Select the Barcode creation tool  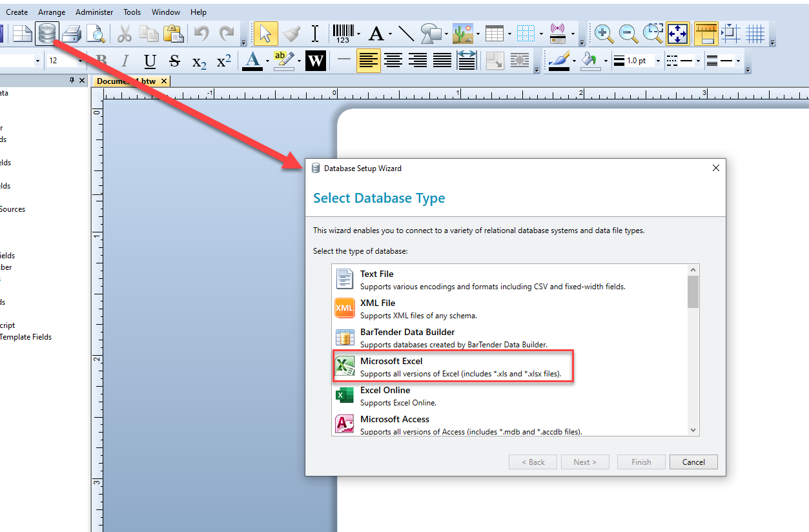coord(343,34)
